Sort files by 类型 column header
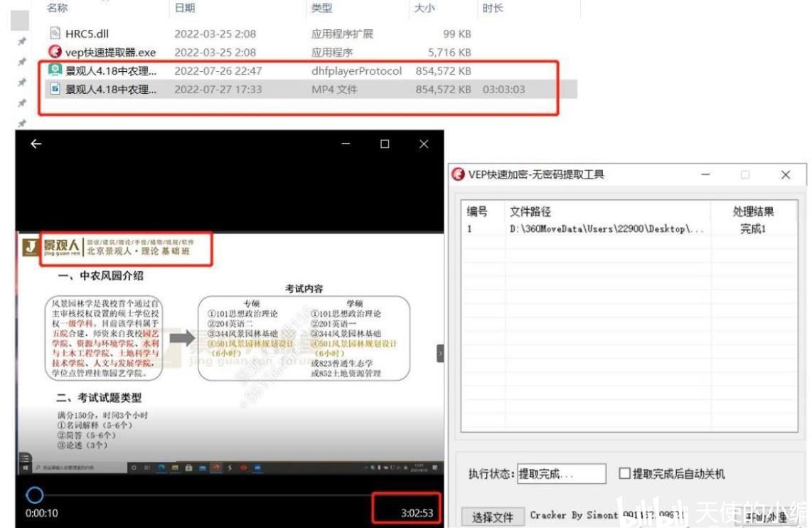 tap(321, 8)
